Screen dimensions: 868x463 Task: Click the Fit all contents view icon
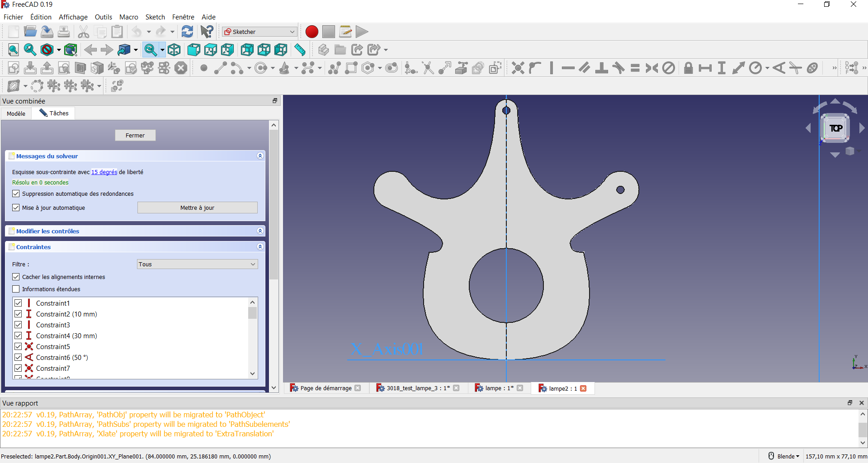(14, 50)
